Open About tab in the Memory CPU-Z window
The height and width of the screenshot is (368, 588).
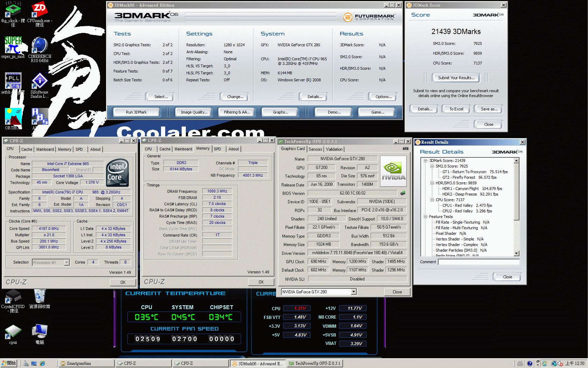coord(233,149)
